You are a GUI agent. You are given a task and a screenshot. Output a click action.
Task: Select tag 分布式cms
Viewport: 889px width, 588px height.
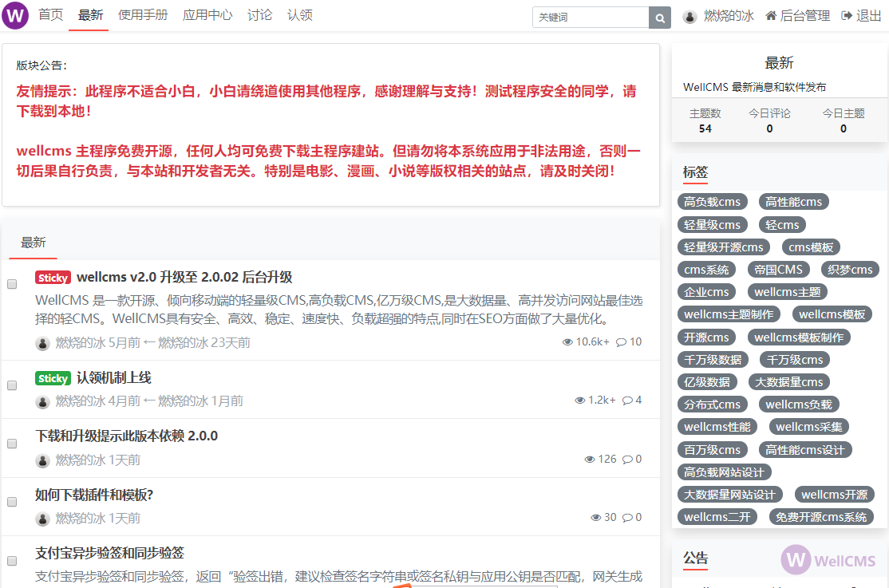[712, 404]
